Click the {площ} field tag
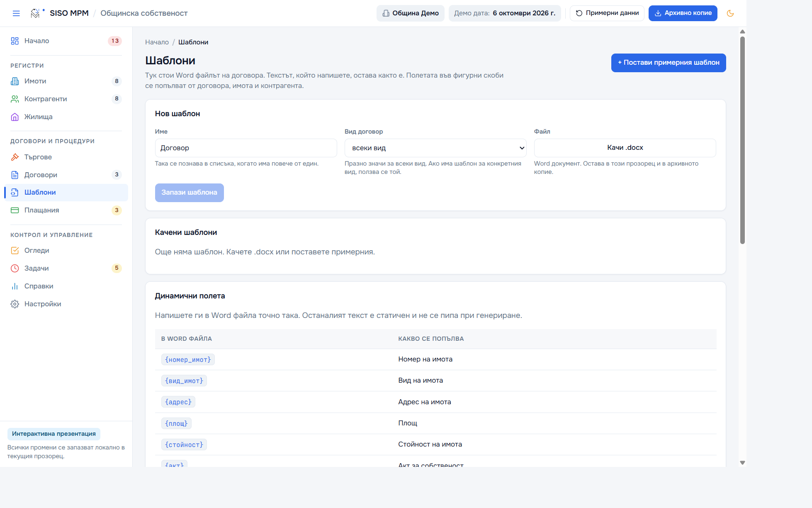 (176, 423)
